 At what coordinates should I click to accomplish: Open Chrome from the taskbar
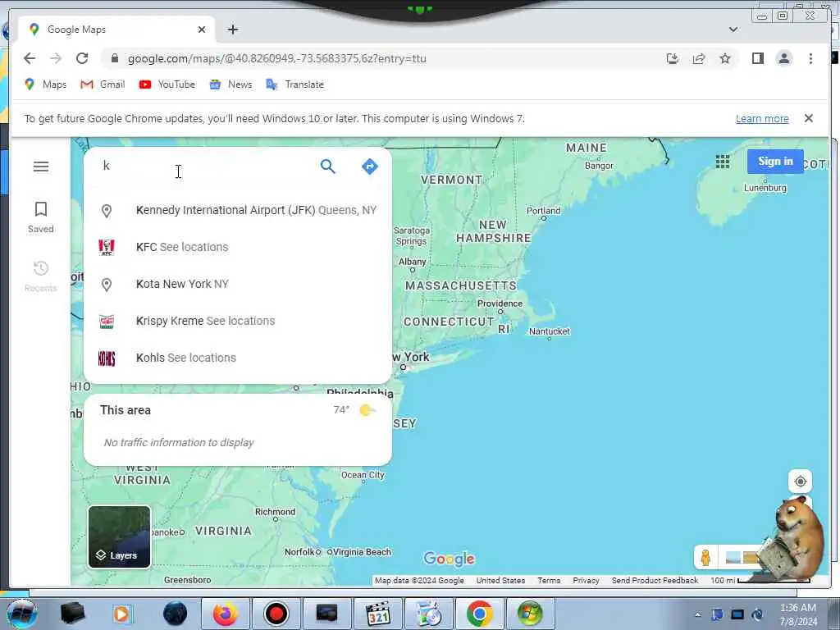(x=479, y=614)
